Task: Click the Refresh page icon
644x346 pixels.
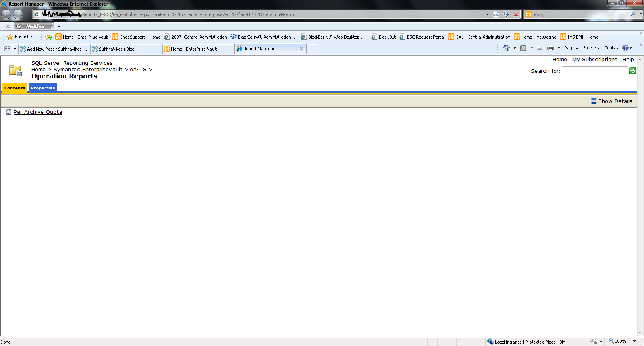Action: pos(506,14)
